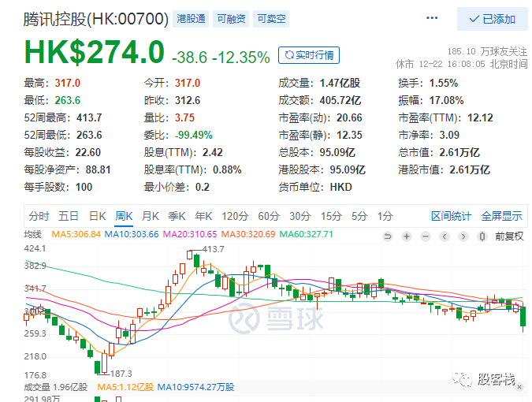The height and width of the screenshot is (402, 532).
Task: Click the 每股净资产 88.81 value
Action: (98, 169)
